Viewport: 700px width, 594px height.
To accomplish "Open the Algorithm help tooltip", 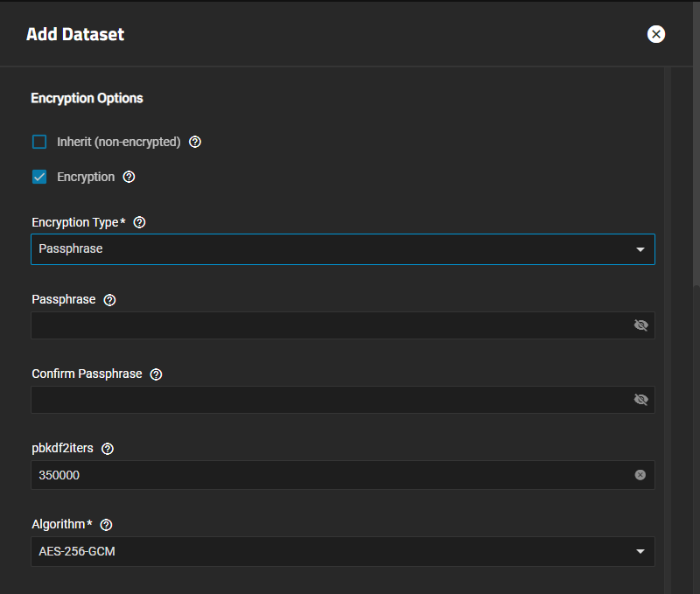I will point(107,524).
